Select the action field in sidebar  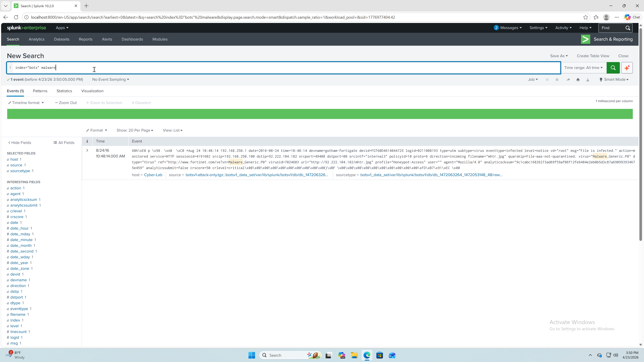16,188
